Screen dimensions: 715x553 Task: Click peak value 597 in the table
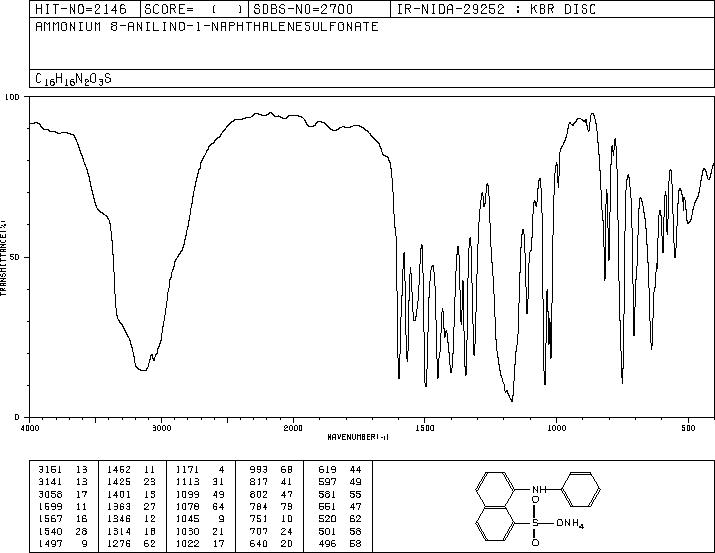(x=327, y=481)
